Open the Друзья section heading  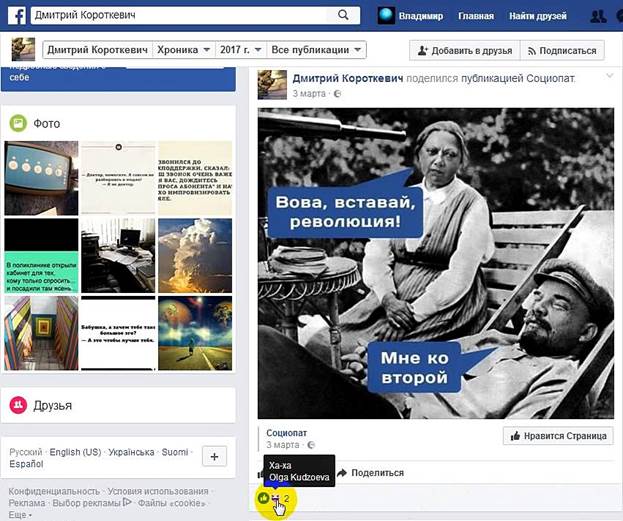pos(52,405)
